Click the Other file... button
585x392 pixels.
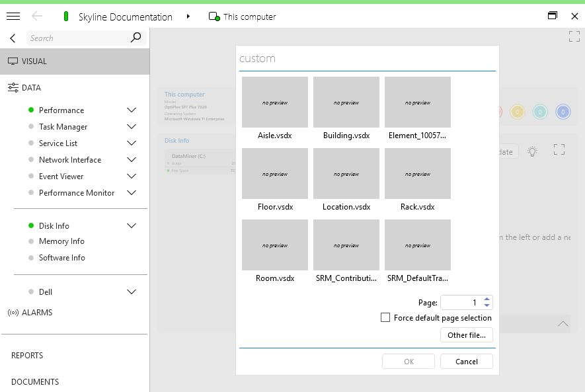coord(466,335)
